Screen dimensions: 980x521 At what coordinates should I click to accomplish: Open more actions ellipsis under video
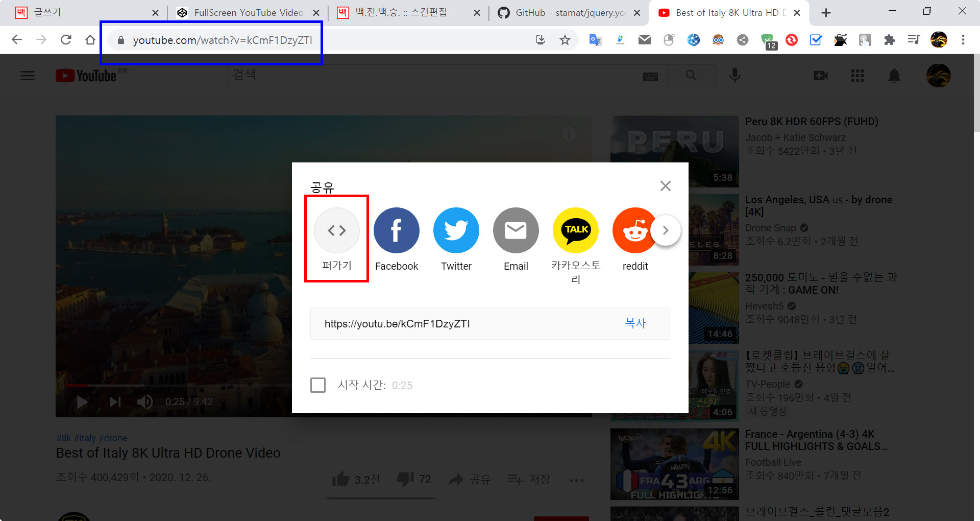pos(576,480)
